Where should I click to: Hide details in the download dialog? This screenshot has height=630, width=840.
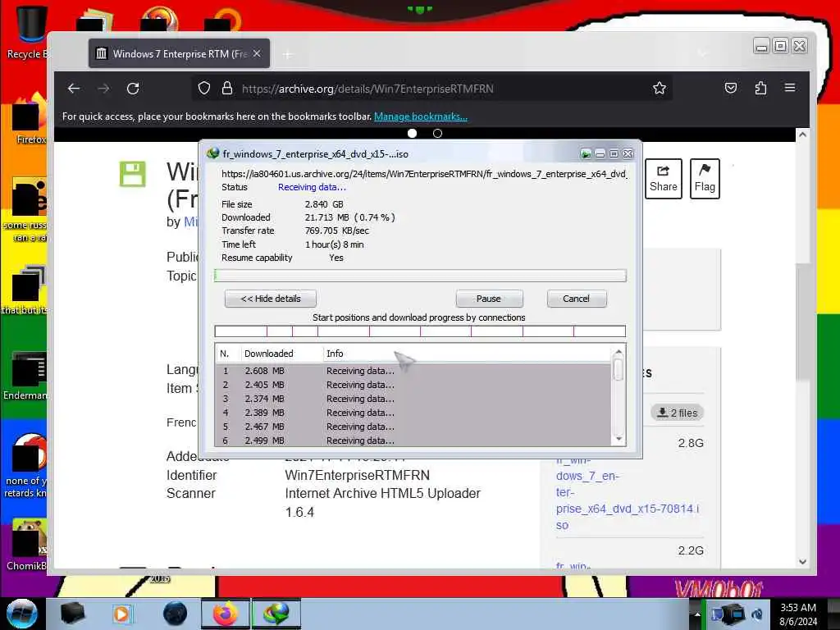point(271,299)
